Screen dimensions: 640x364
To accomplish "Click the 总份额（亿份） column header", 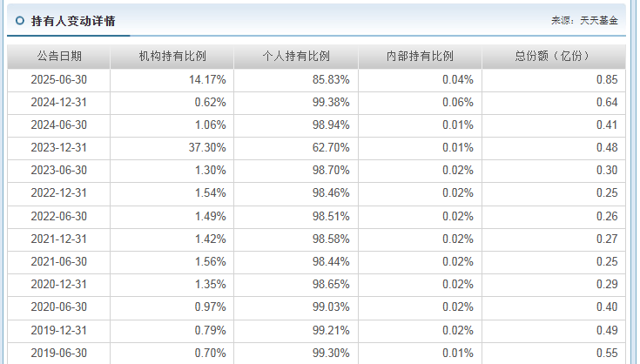I will (x=553, y=56).
